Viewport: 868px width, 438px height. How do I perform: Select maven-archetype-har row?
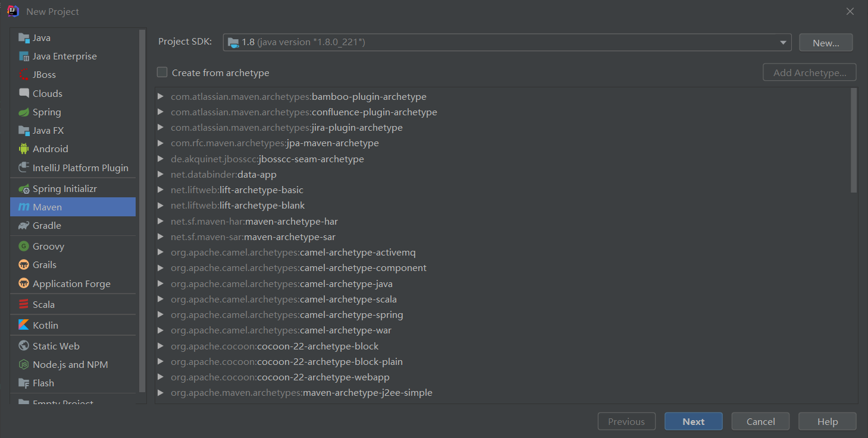point(503,221)
